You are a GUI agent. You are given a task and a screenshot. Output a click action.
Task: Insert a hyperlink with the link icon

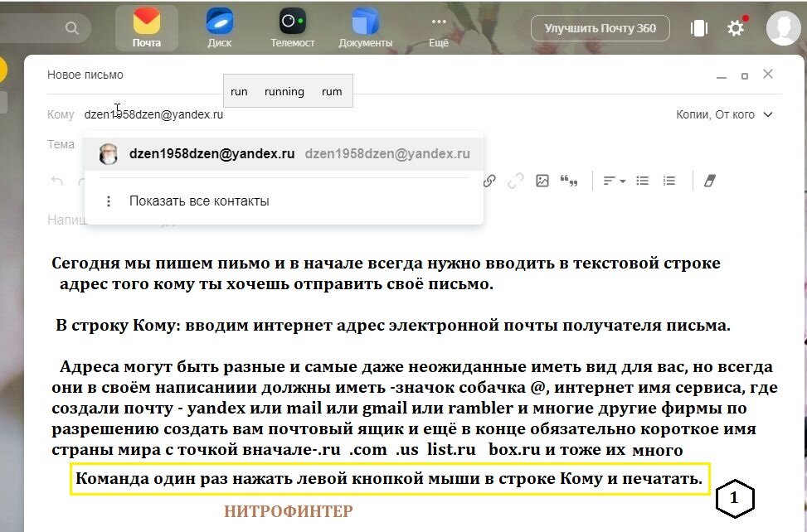(489, 181)
